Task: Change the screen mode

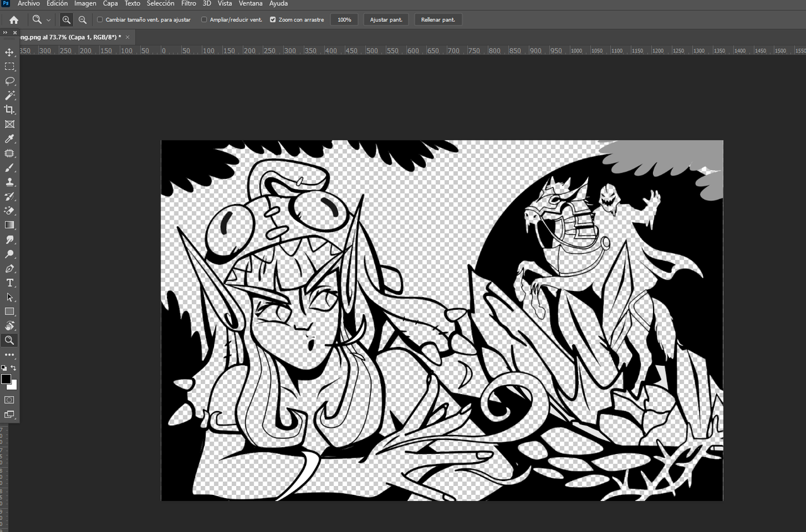Action: click(x=9, y=414)
